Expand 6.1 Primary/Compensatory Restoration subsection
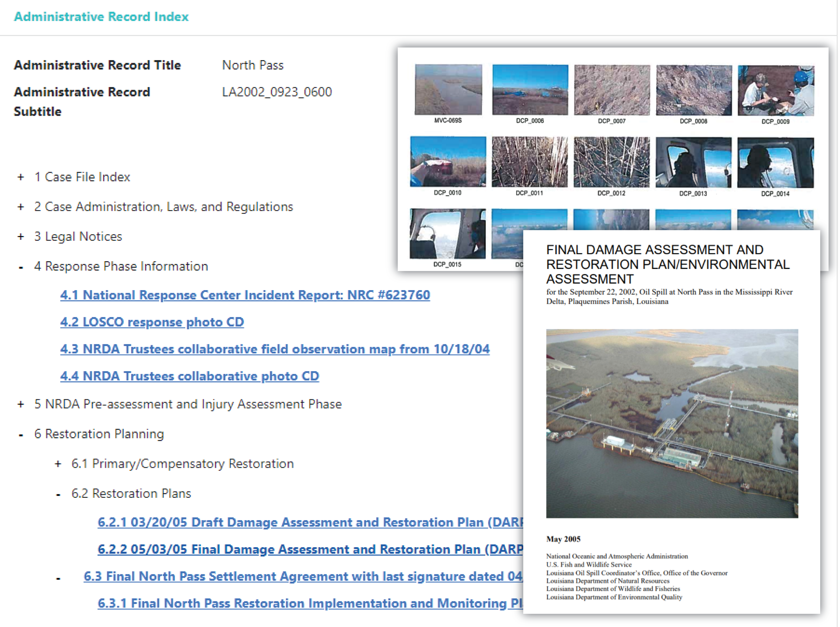Image resolution: width=840 pixels, height=627 pixels. point(58,464)
